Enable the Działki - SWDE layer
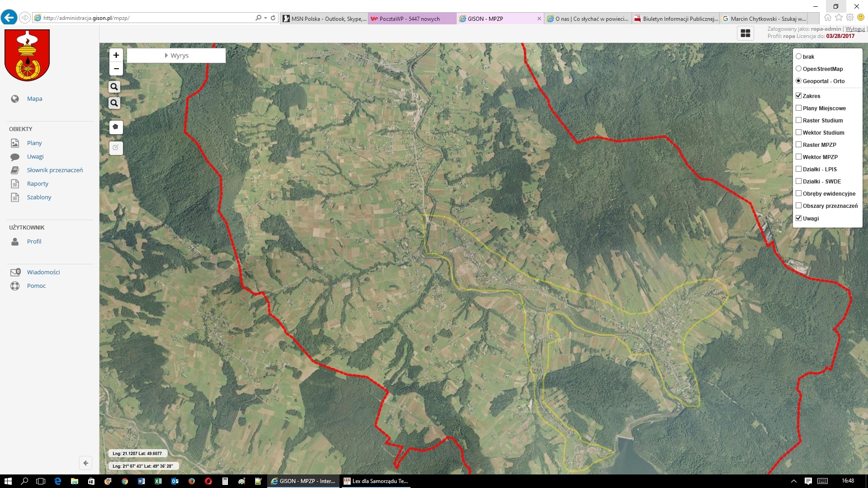The height and width of the screenshot is (488, 868). coord(799,181)
